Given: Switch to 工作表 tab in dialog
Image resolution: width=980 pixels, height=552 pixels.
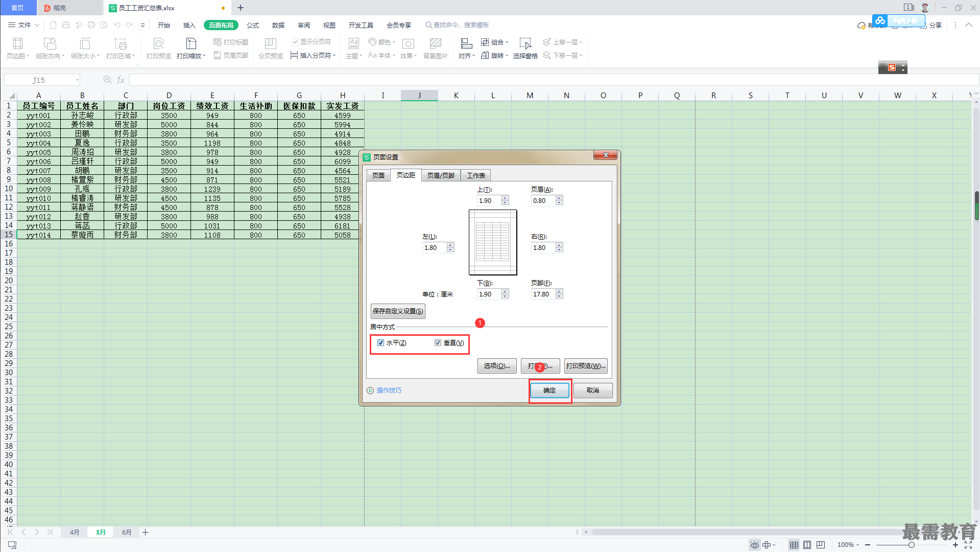Looking at the screenshot, I should coord(476,175).
